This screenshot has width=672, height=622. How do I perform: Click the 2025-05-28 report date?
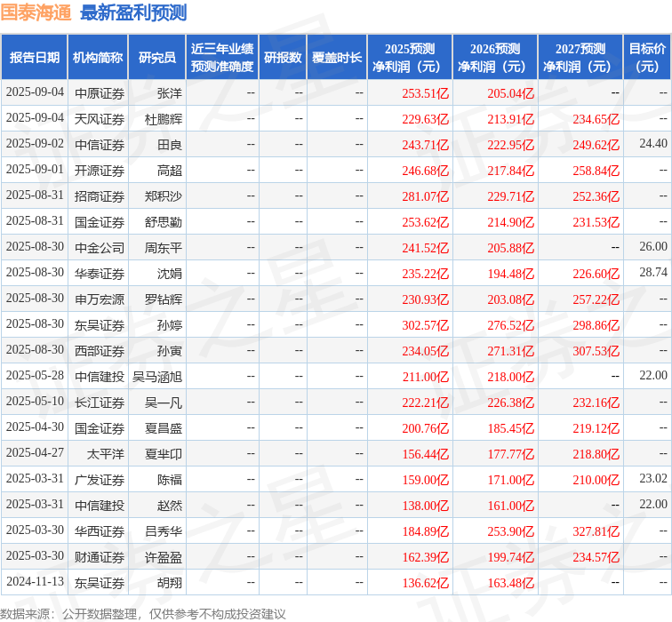pyautogui.click(x=35, y=375)
